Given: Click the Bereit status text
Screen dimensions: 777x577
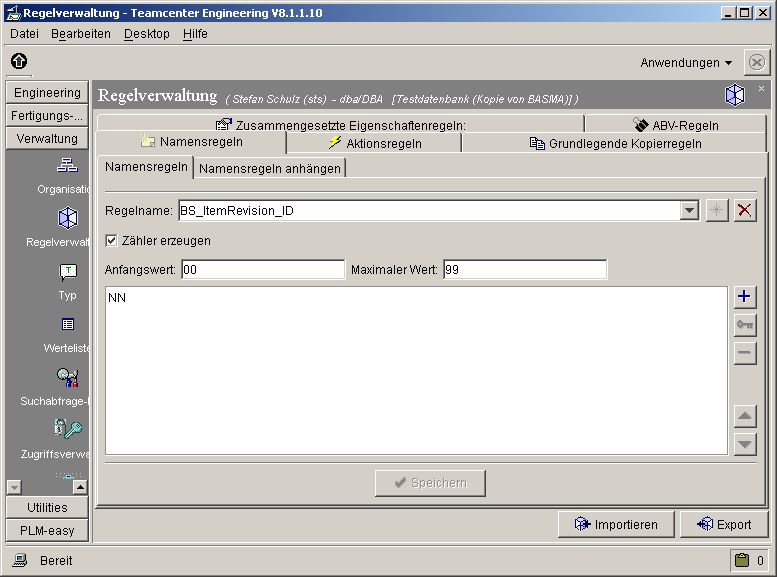Looking at the screenshot, I should click(56, 561).
